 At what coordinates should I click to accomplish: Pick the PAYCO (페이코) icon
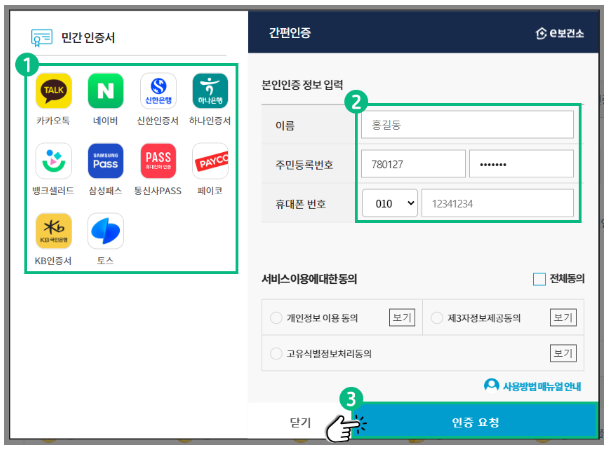(210, 161)
